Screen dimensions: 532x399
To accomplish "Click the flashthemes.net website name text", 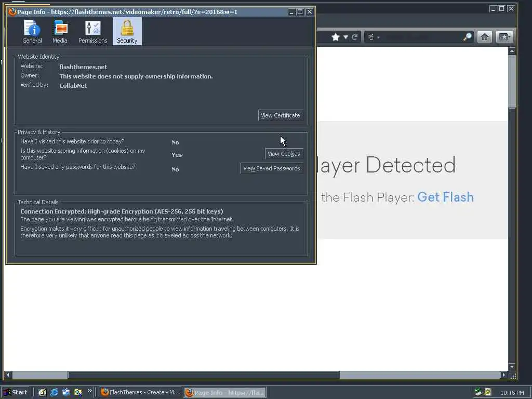I will pyautogui.click(x=83, y=67).
